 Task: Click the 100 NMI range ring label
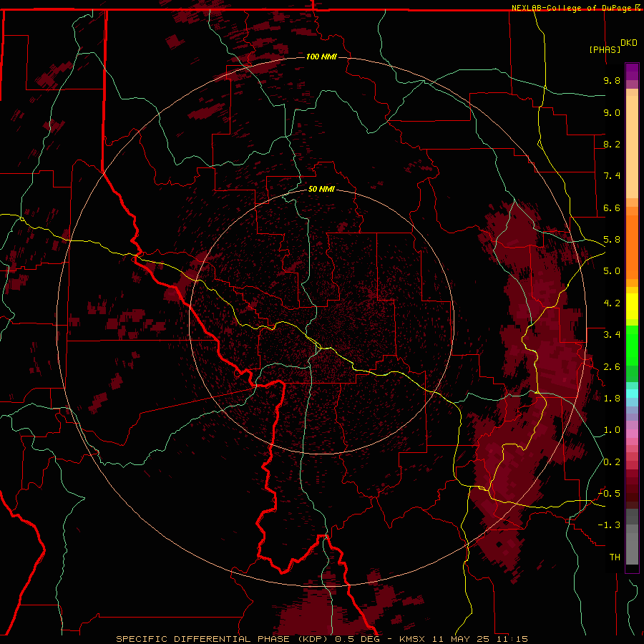tap(321, 57)
